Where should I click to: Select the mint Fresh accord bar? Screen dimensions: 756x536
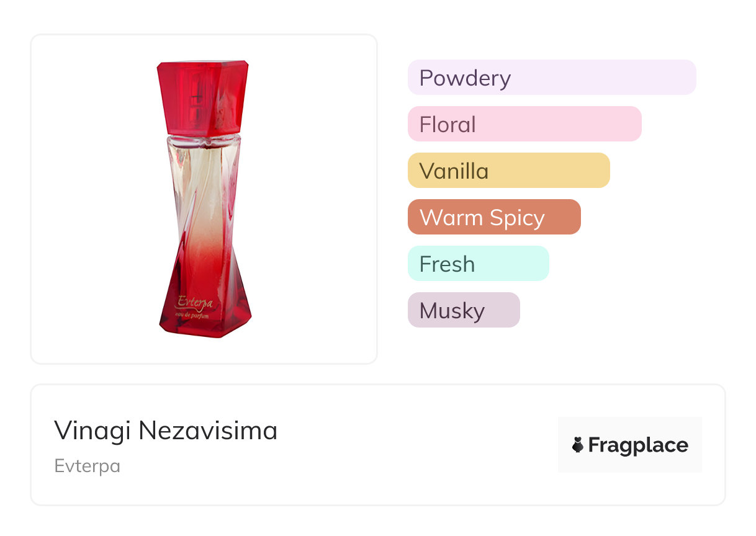(478, 264)
